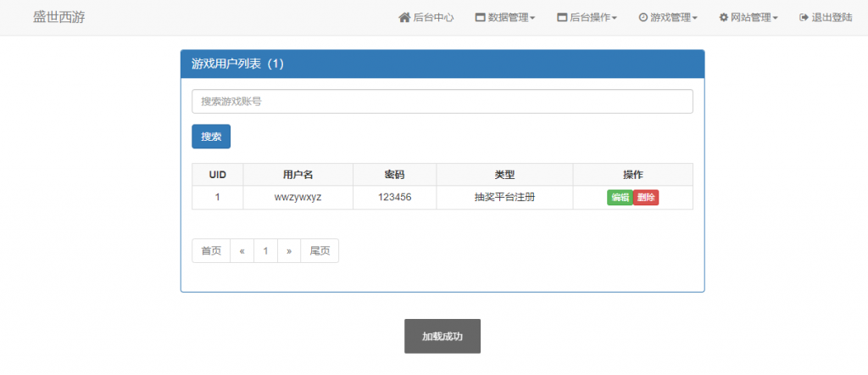Click the gear icon beside 网站管理

724,17
